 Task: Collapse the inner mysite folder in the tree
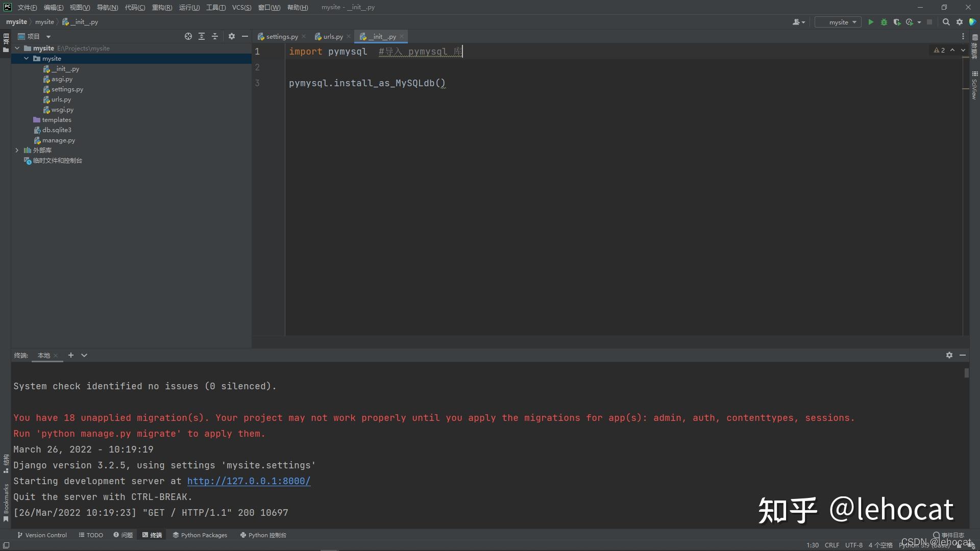(x=27, y=59)
